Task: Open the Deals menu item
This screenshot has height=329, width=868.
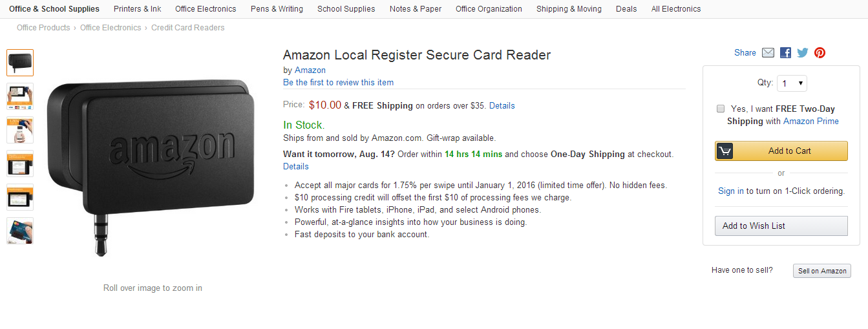Action: tap(626, 9)
